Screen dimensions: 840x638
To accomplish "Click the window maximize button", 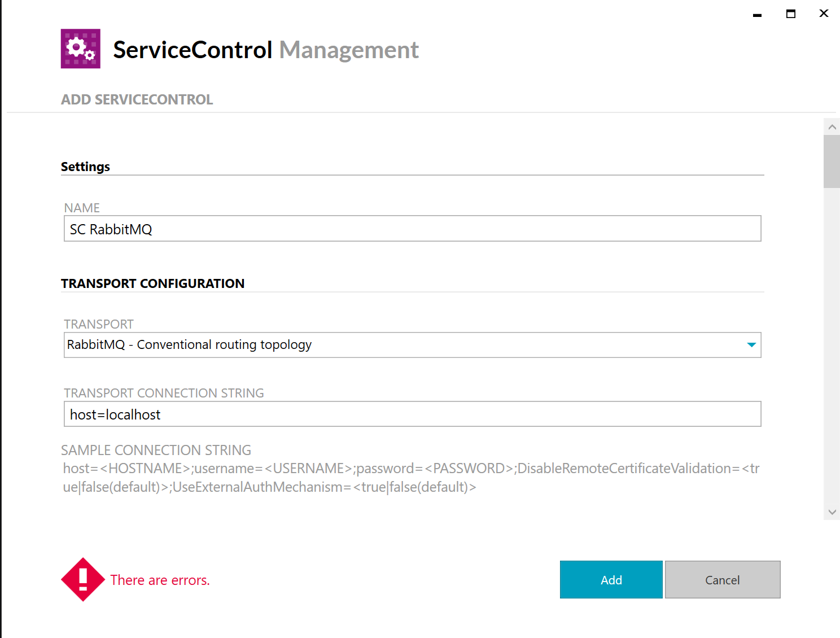I will [790, 14].
